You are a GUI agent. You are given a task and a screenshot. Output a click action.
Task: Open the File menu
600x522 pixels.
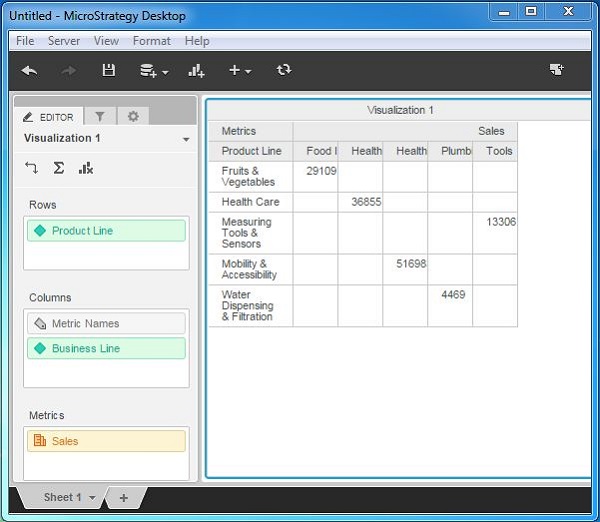25,41
